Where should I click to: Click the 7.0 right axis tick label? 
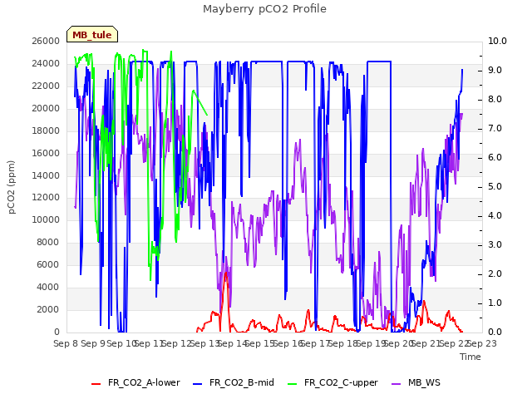click(x=495, y=128)
